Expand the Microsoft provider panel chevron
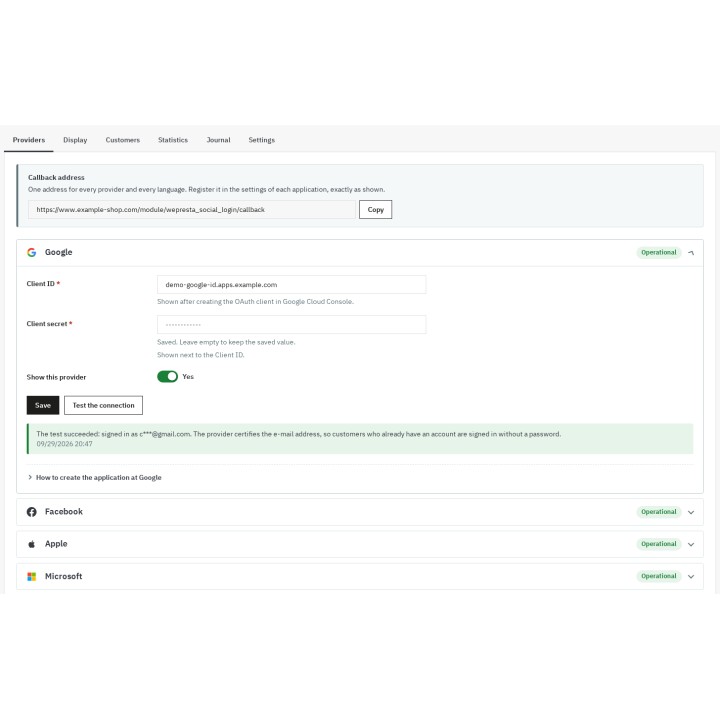Screen dimensions: 720x720 coord(691,576)
